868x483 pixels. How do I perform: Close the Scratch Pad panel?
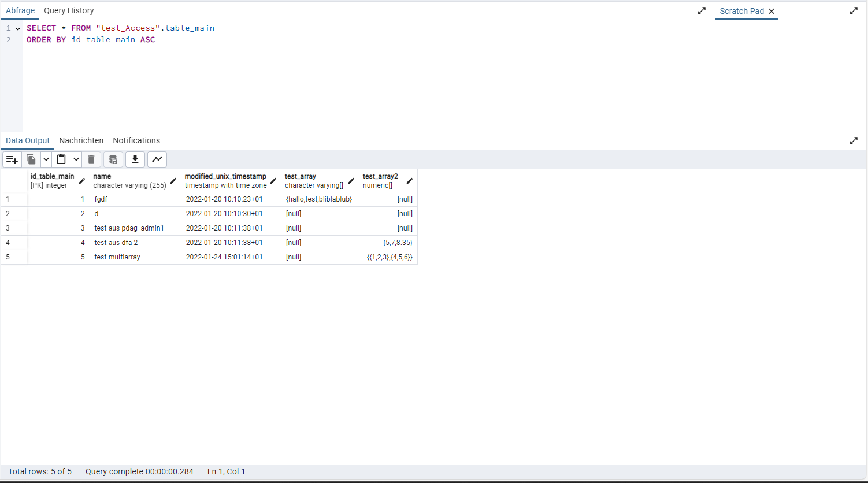coord(771,11)
